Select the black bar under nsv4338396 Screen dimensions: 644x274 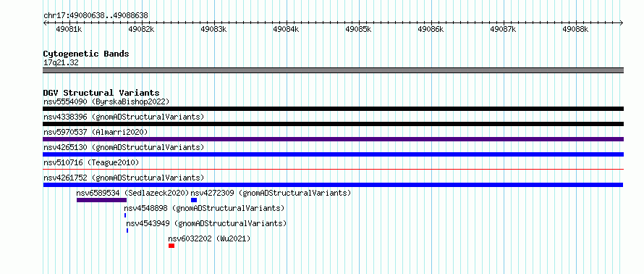(333, 124)
